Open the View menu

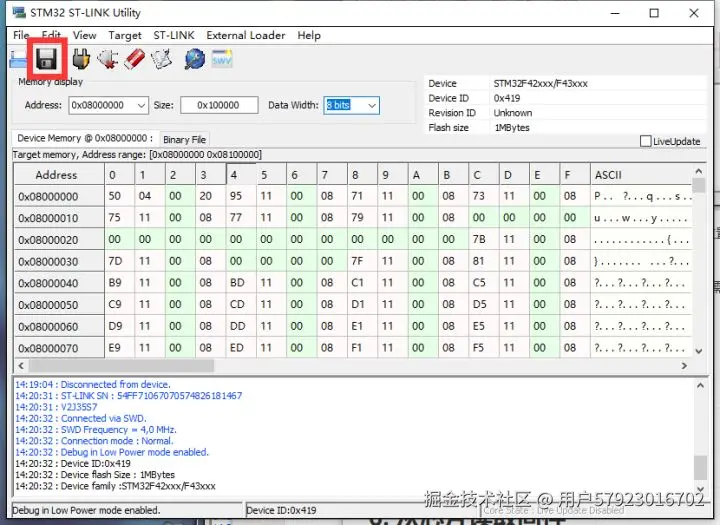click(84, 35)
